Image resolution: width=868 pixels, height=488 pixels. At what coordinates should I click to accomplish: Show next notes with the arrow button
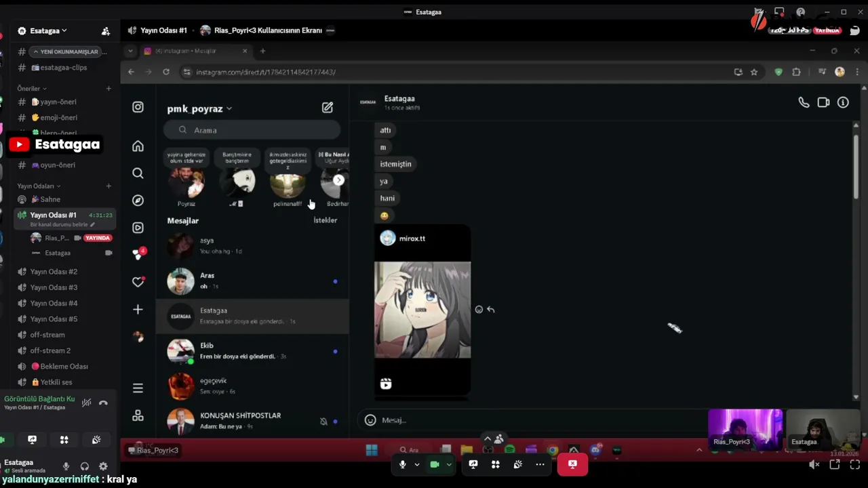(338, 180)
